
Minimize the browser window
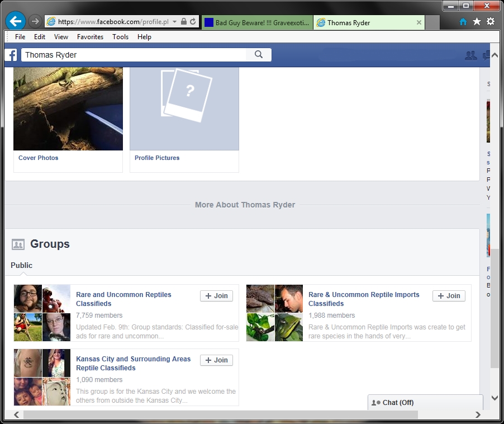451,6
